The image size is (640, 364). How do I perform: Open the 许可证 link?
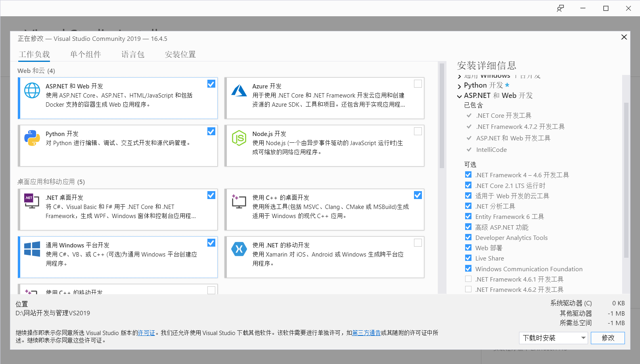coord(146,333)
